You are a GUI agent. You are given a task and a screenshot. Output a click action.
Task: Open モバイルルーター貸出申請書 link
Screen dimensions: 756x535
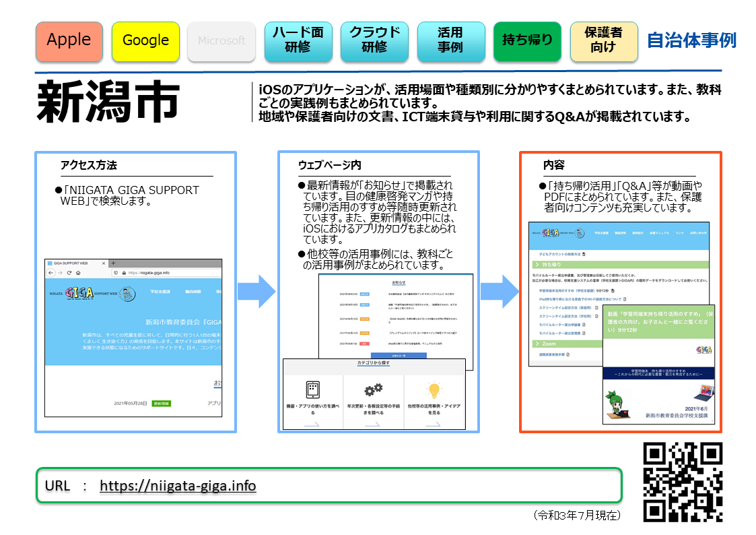(x=559, y=325)
